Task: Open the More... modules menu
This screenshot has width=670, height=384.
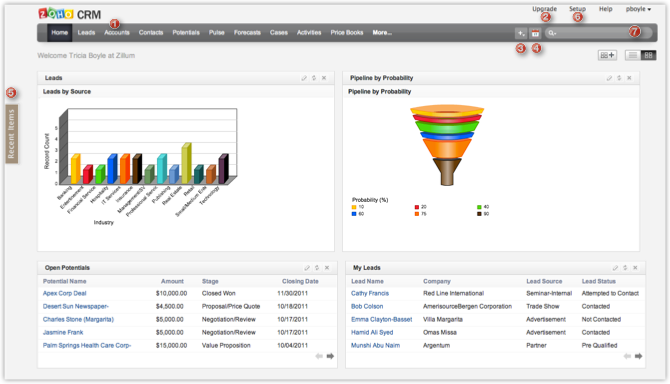Action: [x=382, y=32]
